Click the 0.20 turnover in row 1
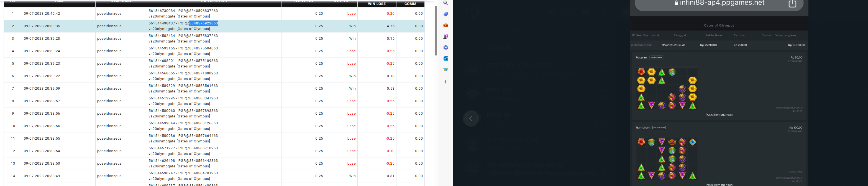868x186 pixels. 319,14
